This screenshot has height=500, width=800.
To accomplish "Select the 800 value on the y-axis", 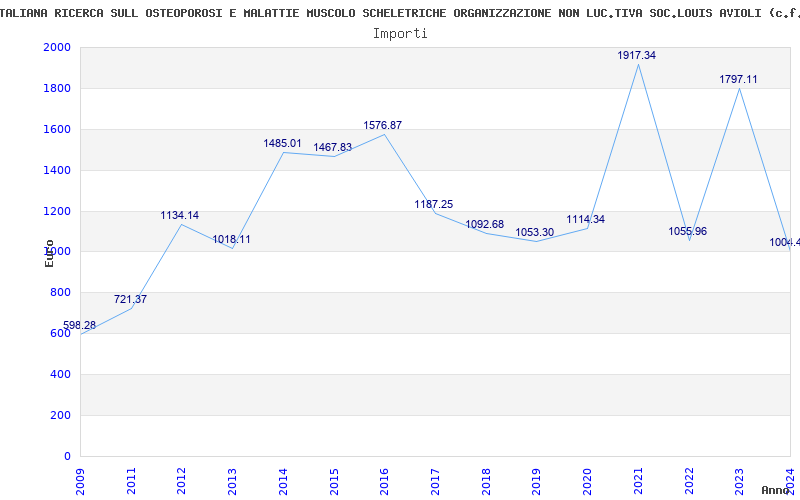I will coord(61,293).
